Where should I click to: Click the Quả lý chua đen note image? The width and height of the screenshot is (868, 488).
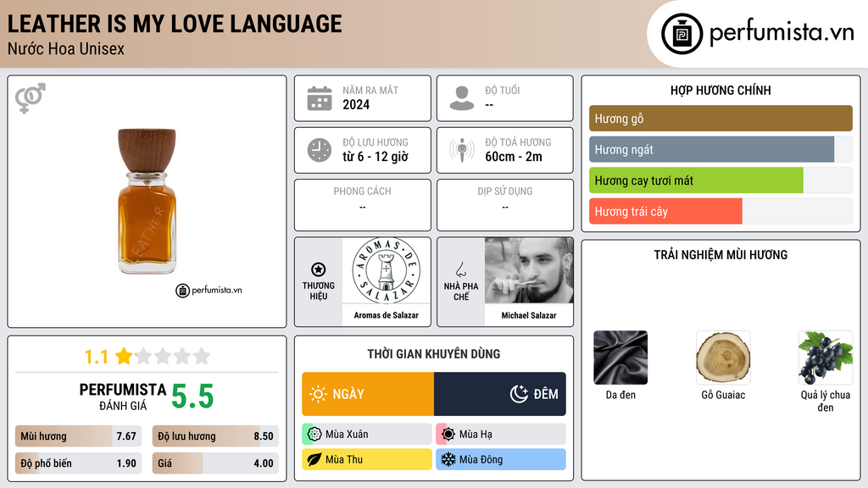(x=826, y=358)
